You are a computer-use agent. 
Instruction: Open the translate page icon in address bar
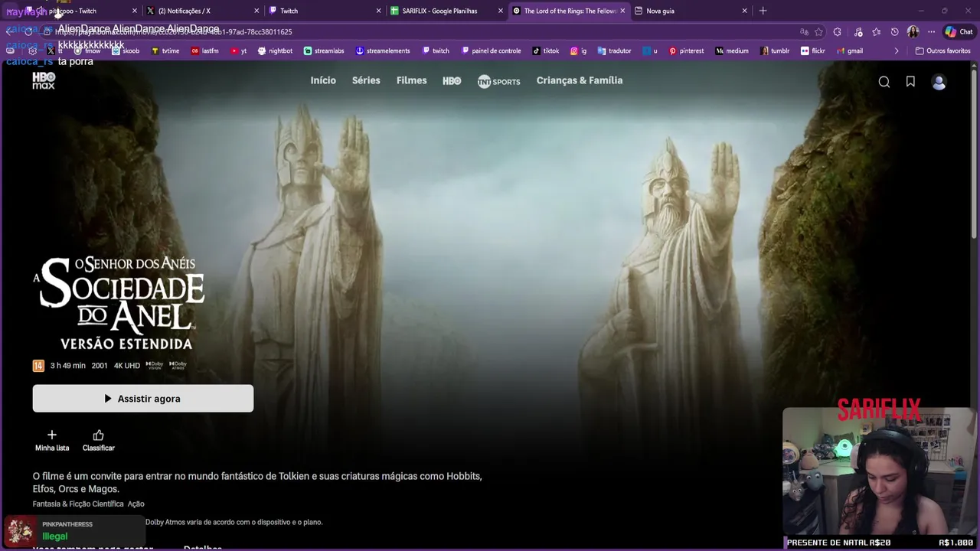804,32
